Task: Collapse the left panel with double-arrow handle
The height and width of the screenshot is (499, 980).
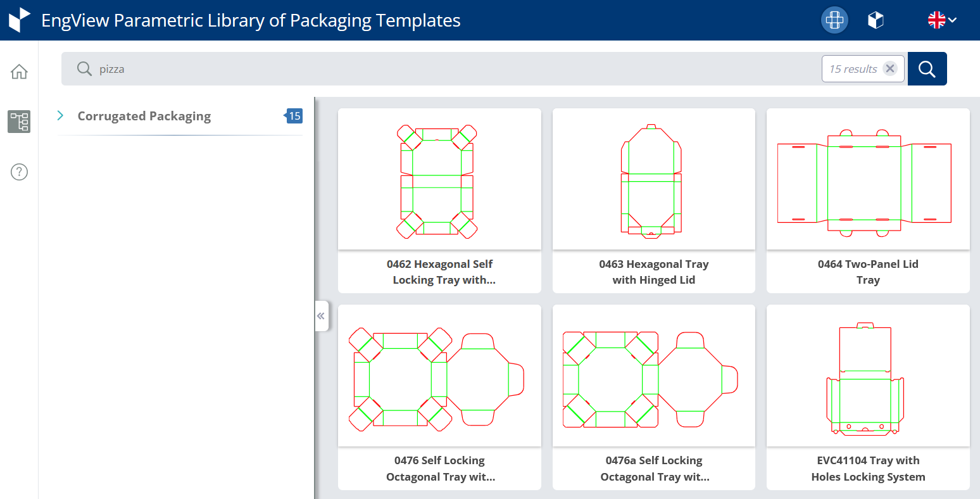Action: (x=321, y=316)
